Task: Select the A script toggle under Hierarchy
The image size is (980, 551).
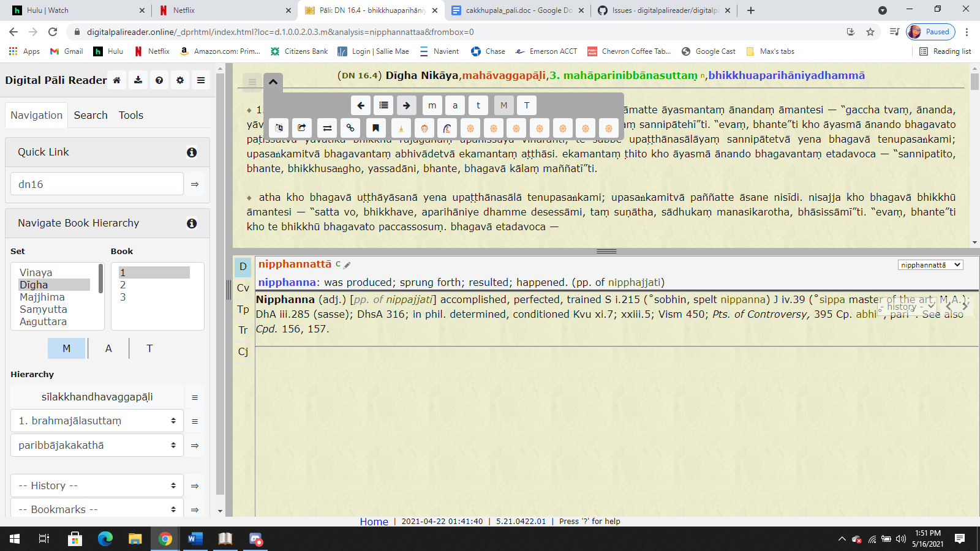Action: coord(108,348)
